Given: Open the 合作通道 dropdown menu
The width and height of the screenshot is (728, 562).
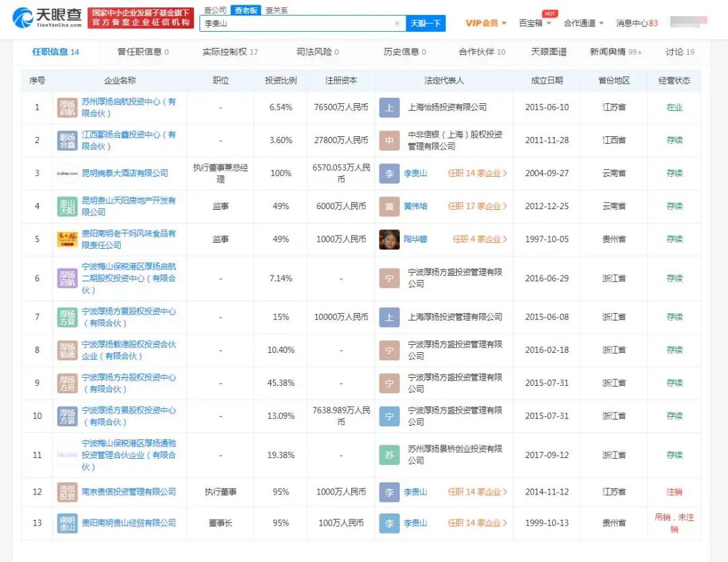Looking at the screenshot, I should point(584,23).
